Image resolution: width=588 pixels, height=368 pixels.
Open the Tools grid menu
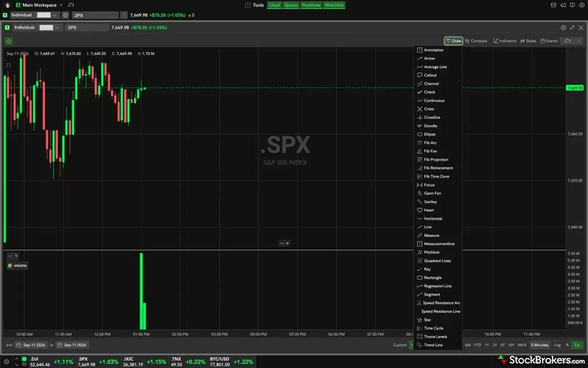[254, 5]
